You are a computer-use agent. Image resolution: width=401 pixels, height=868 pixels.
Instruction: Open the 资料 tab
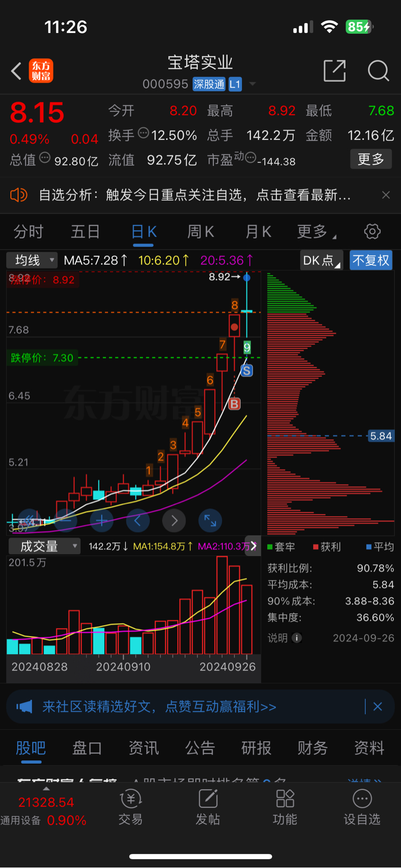[x=369, y=748]
